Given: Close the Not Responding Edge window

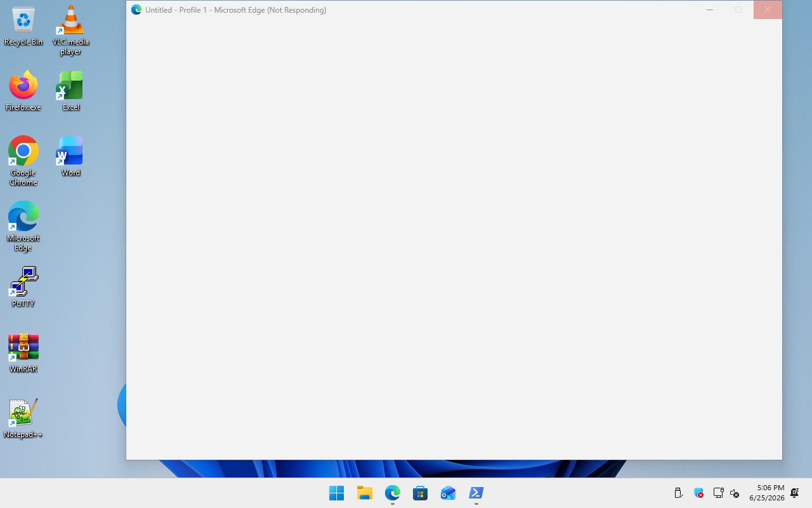Looking at the screenshot, I should 768,10.
